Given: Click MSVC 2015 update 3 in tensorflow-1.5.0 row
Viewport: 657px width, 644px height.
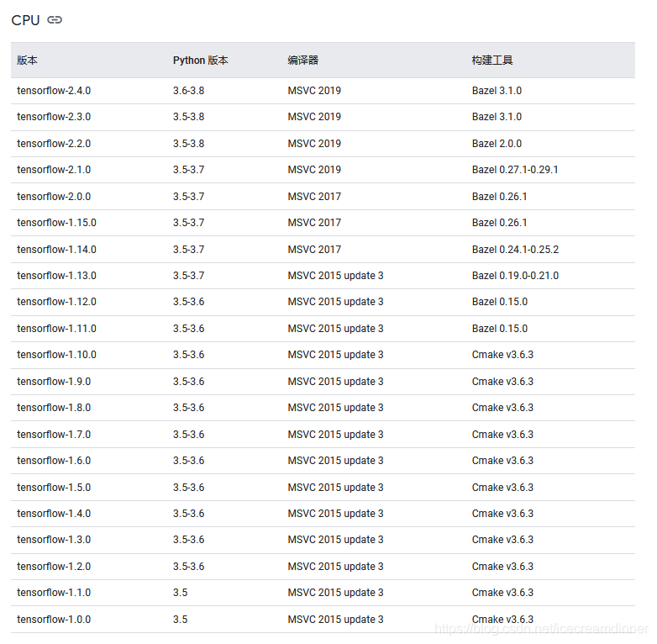Looking at the screenshot, I should pyautogui.click(x=335, y=487).
